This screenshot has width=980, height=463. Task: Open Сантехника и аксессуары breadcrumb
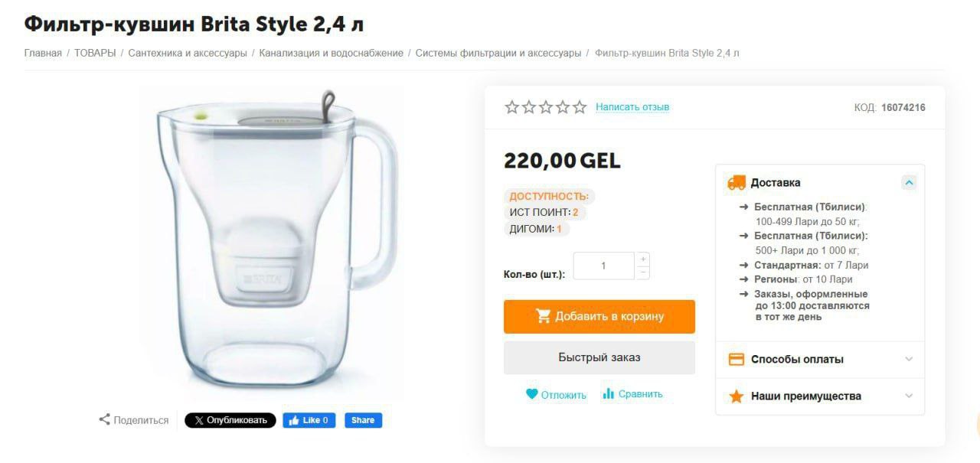pyautogui.click(x=188, y=53)
